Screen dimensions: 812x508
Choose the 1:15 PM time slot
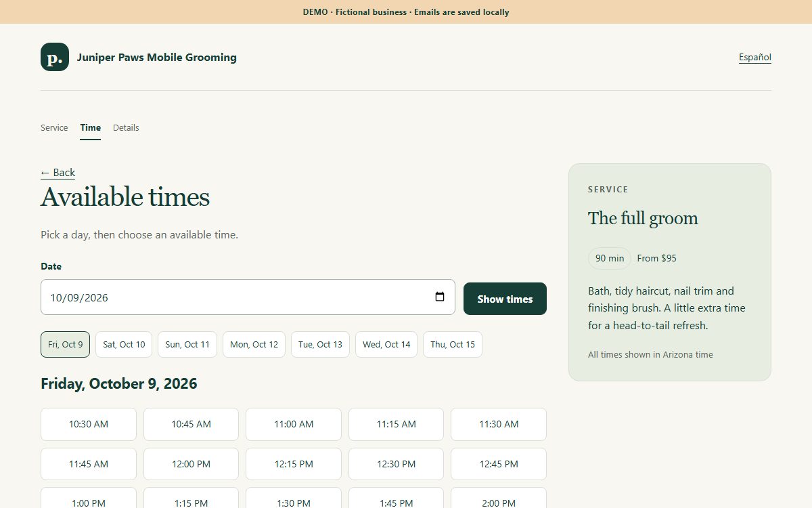pyautogui.click(x=191, y=499)
